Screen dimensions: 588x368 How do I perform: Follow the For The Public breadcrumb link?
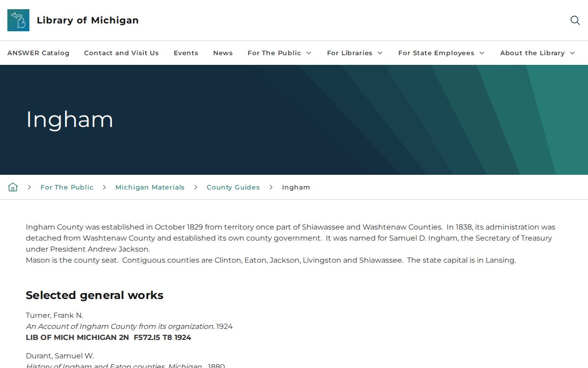tap(67, 187)
